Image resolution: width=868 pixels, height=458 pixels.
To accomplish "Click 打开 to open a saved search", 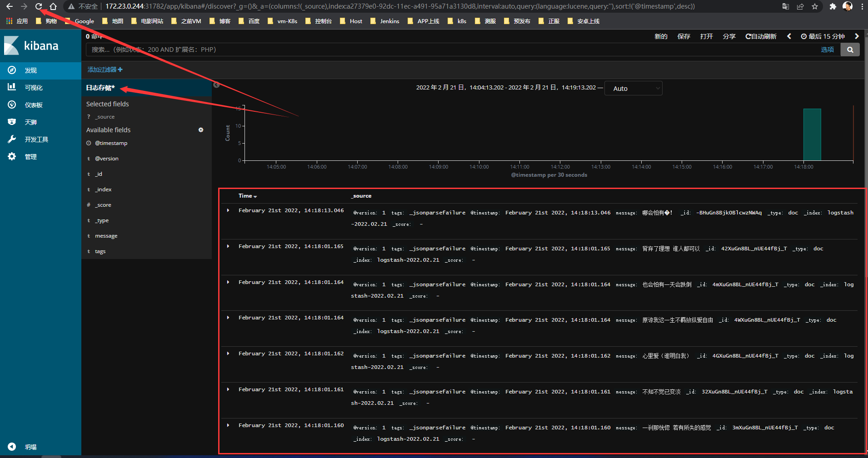I will tap(706, 36).
